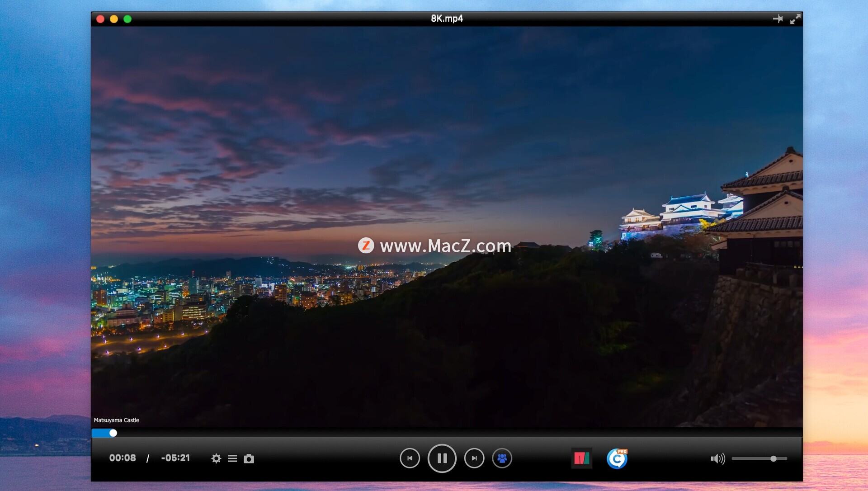This screenshot has width=868, height=491.
Task: Click the blue people share icon
Action: tap(502, 458)
